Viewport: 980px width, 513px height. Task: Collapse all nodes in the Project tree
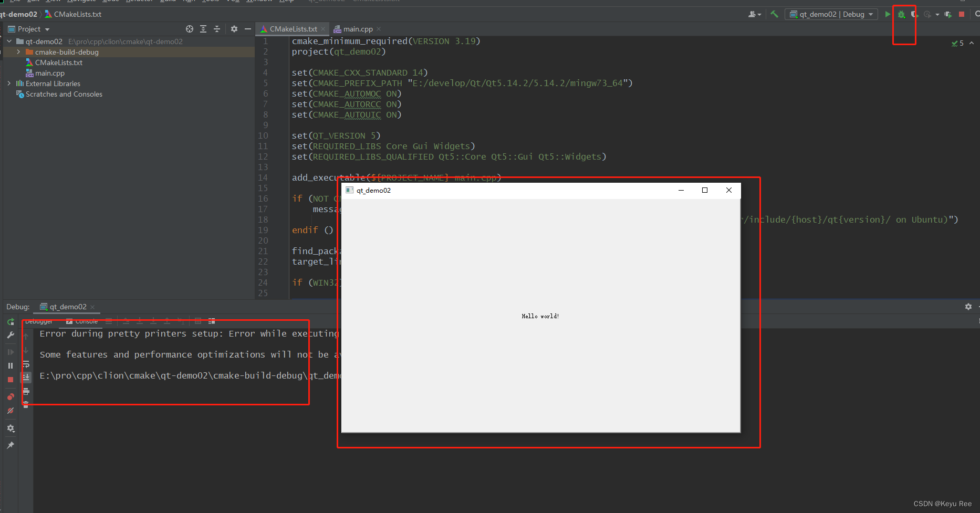217,29
